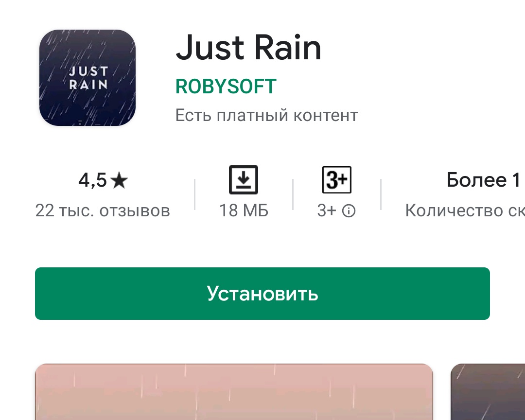Click the word Rain in app title

point(288,47)
